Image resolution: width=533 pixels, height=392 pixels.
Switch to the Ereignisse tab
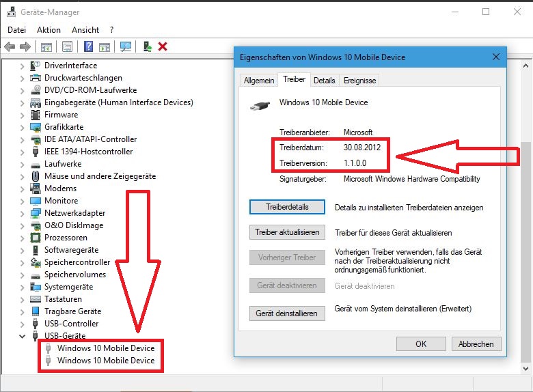coord(359,81)
